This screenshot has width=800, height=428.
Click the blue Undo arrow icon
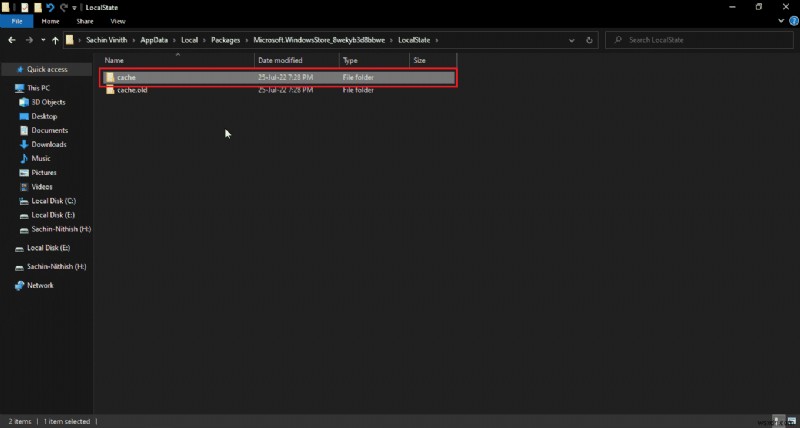click(x=50, y=7)
